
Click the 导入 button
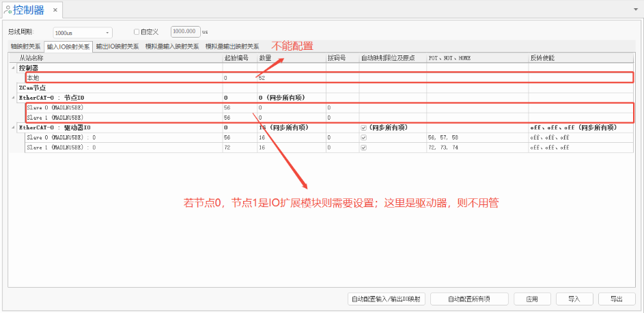click(x=574, y=299)
